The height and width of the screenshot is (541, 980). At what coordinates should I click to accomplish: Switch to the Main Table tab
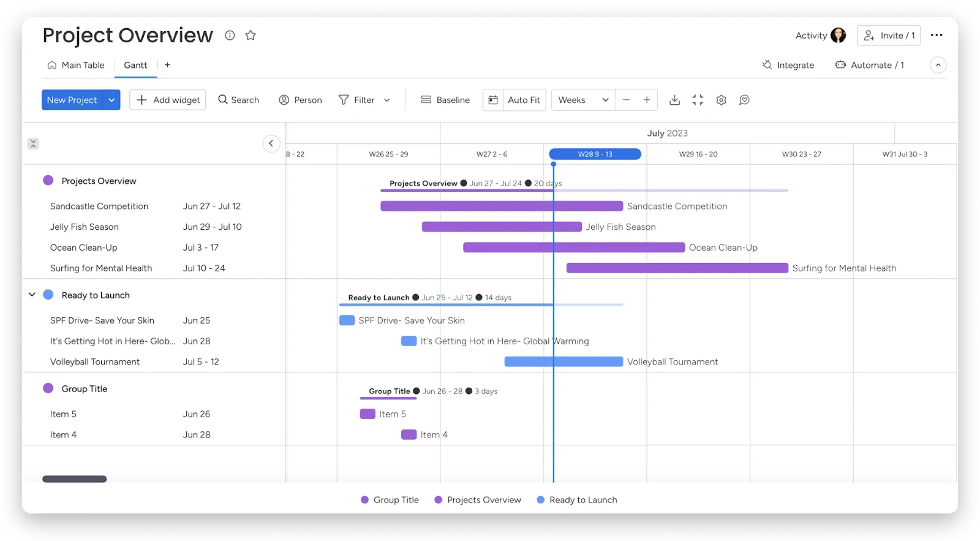tap(76, 65)
